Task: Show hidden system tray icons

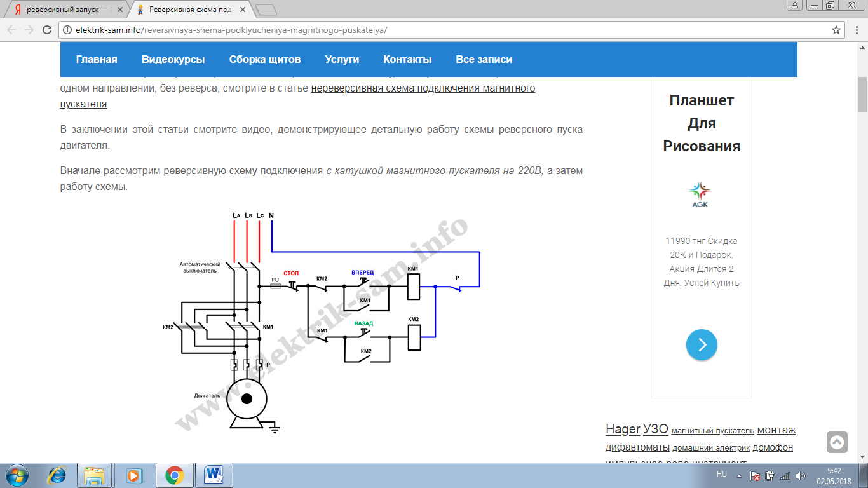Action: click(739, 475)
